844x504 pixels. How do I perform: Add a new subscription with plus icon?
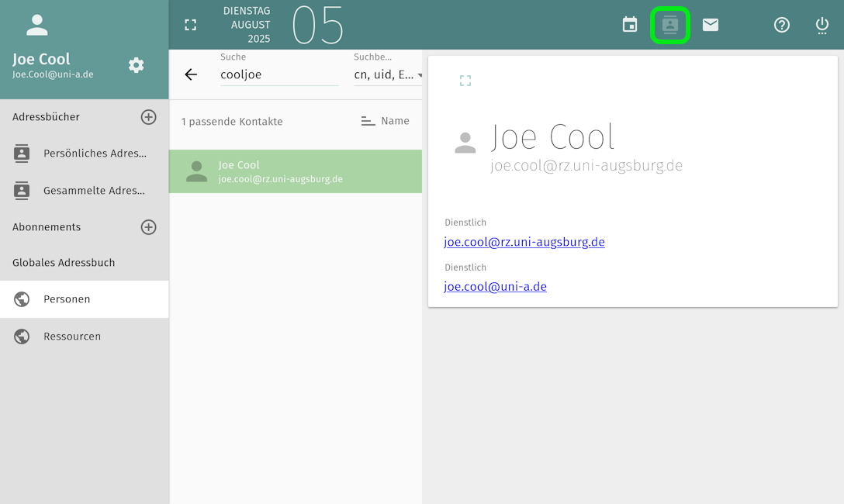click(x=148, y=227)
